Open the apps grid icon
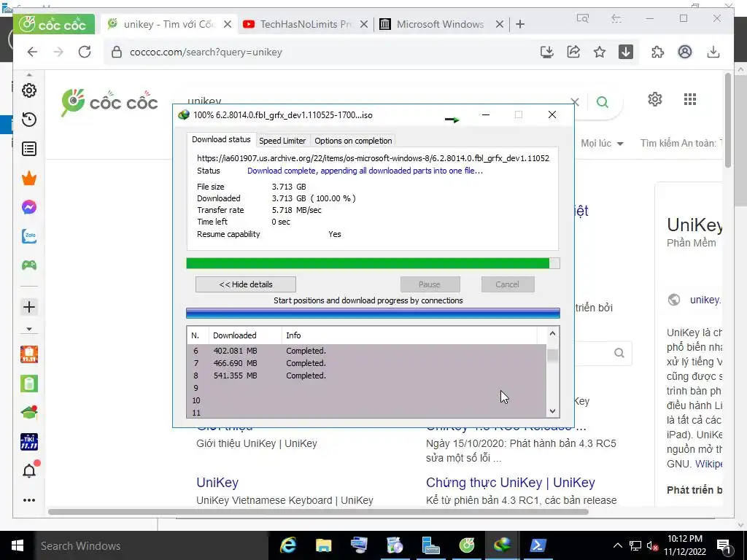 690,99
